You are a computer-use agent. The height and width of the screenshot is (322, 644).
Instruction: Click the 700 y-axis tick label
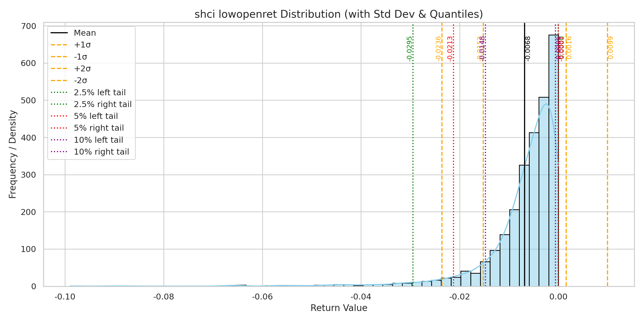[28, 26]
